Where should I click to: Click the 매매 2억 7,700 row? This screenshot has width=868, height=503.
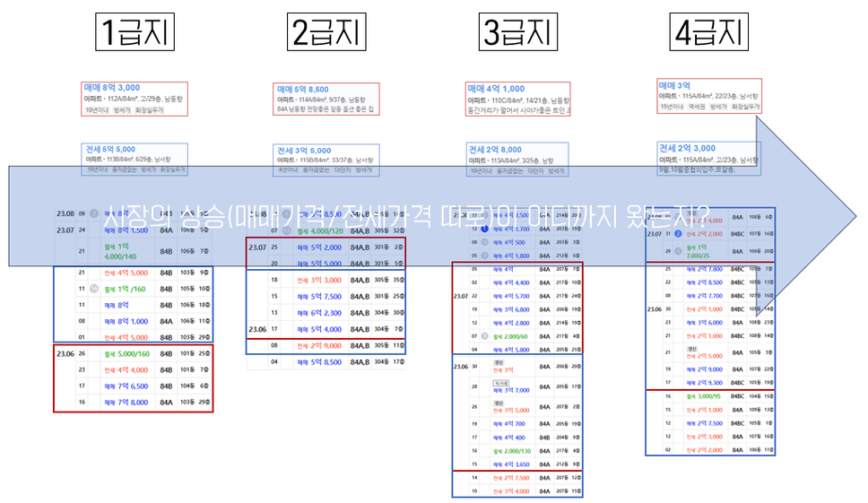[x=710, y=296]
